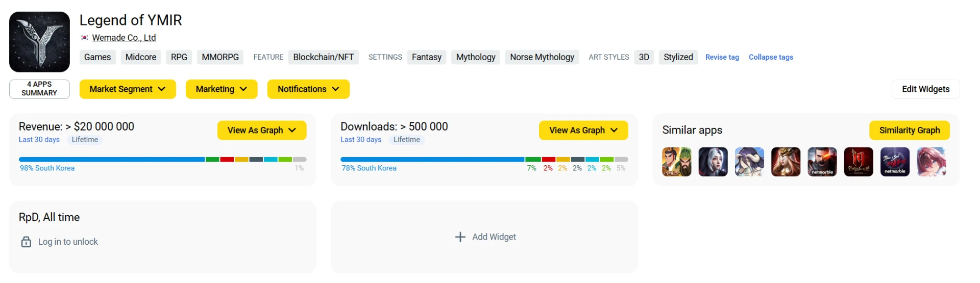Click the Blockchain/NFT feature tag
Screen dimensions: 980x283
click(x=323, y=57)
